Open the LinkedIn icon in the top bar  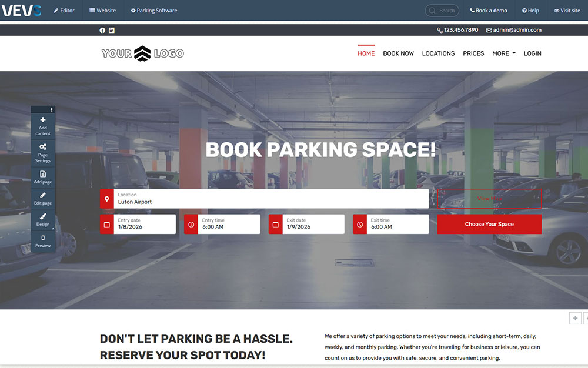[112, 30]
